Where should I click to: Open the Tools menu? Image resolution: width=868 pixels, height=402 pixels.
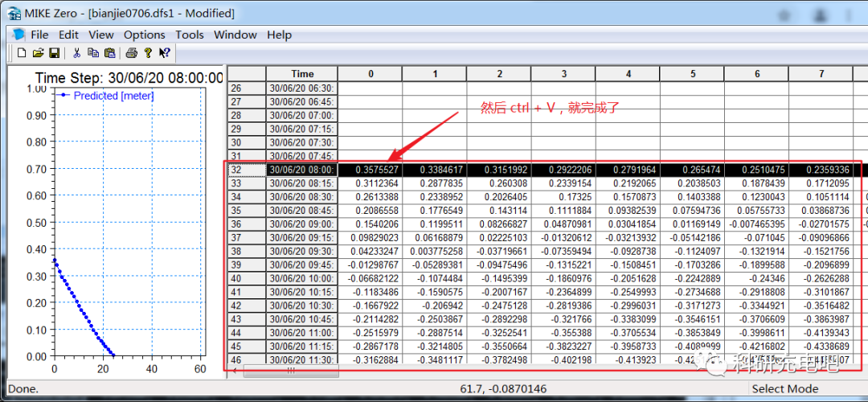coord(190,35)
